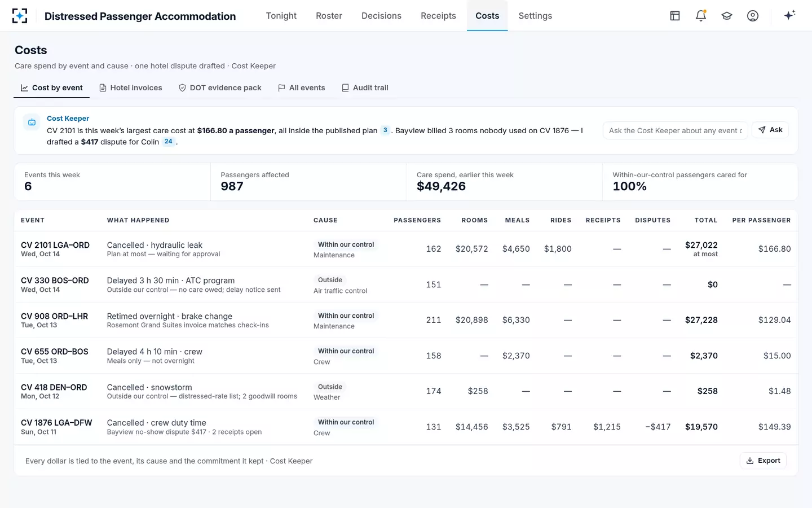Viewport: 812px width, 508px height.
Task: Open the graduation cap learning icon
Action: coord(727,16)
